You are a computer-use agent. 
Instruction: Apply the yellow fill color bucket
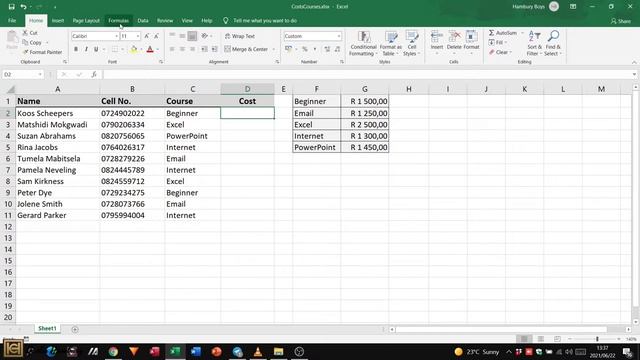pos(133,49)
